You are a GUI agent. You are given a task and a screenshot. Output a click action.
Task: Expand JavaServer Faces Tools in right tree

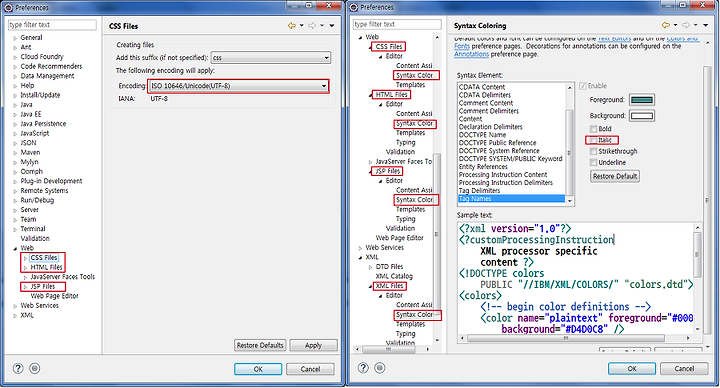[370, 162]
